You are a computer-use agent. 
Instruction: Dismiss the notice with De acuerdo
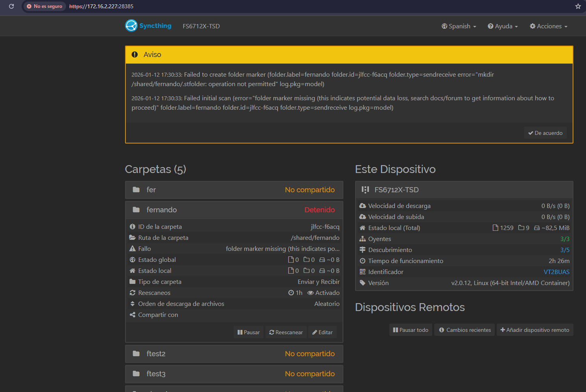(x=545, y=133)
